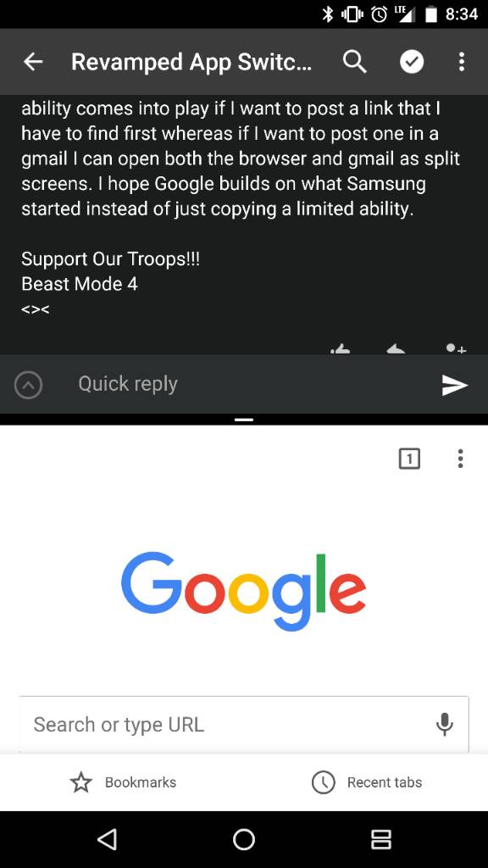488x868 pixels.
Task: Click the Google logo
Action: (x=243, y=592)
